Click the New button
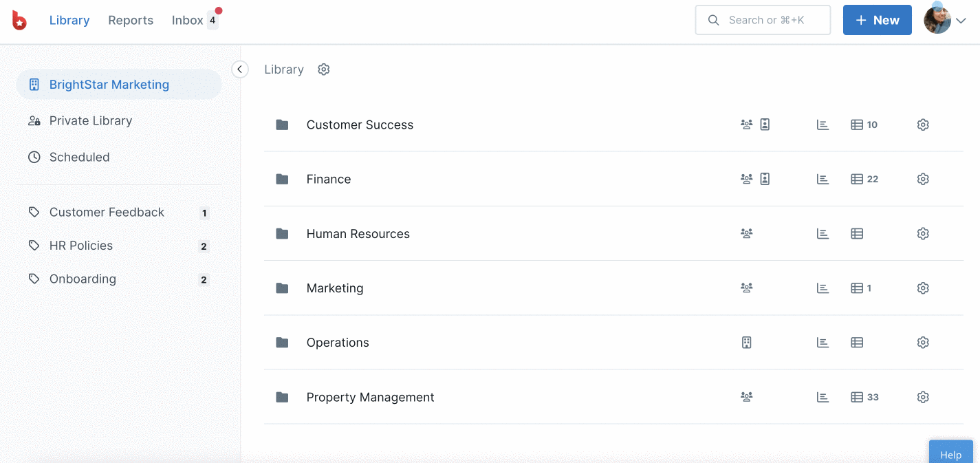Viewport: 980px width, 463px height. tap(878, 20)
